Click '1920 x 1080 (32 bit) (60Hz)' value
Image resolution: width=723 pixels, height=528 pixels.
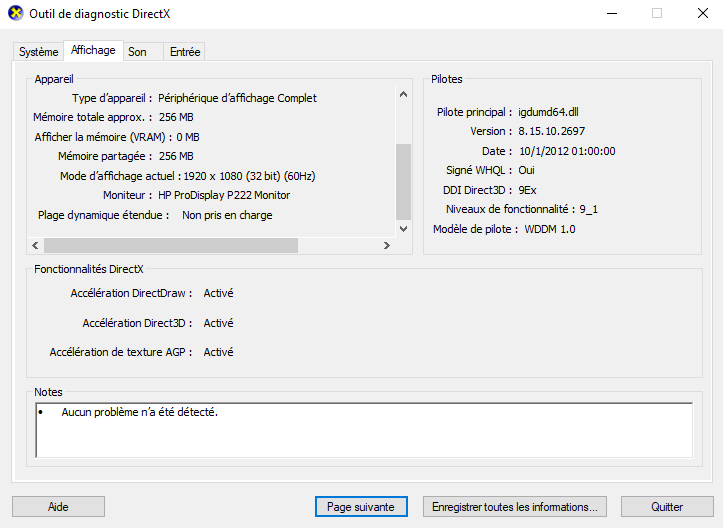coord(249,176)
